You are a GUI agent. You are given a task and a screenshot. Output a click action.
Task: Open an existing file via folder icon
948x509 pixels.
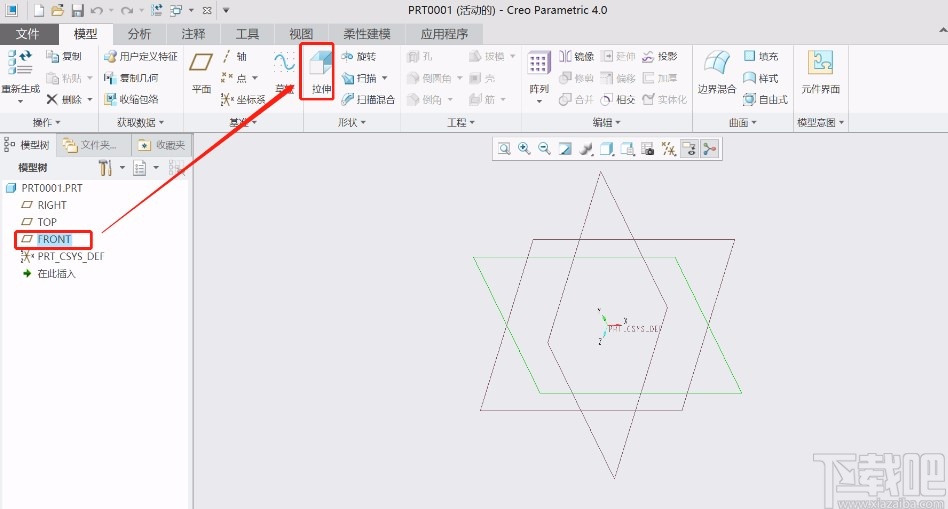[x=57, y=10]
